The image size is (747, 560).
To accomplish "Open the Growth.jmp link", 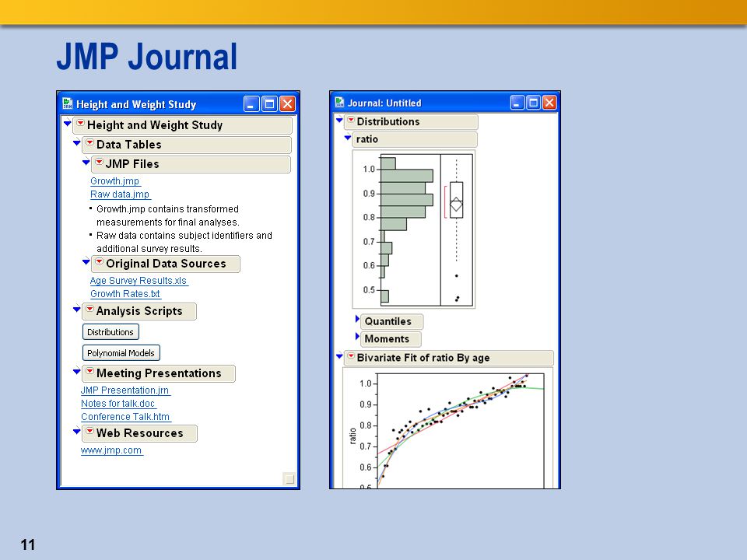I will (115, 181).
